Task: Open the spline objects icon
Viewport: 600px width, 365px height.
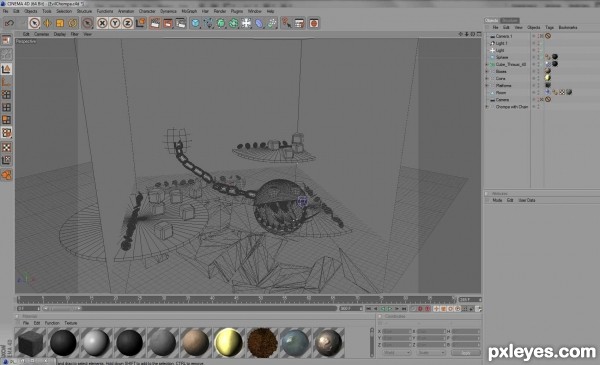Action: coord(209,23)
